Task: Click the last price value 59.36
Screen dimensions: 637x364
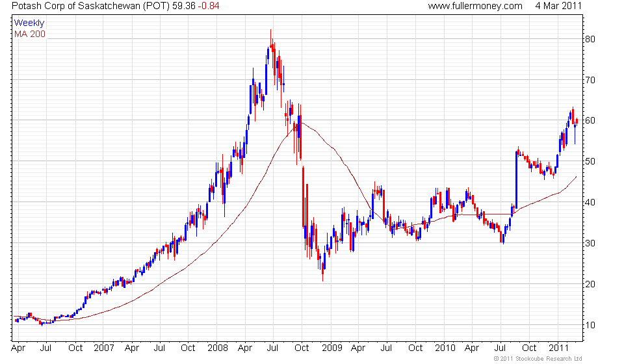Action: 183,6
